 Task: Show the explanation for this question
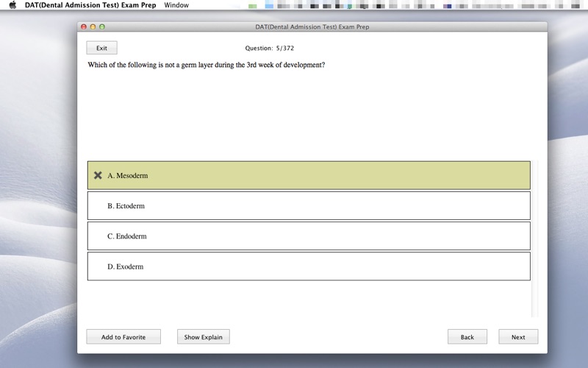[204, 337]
